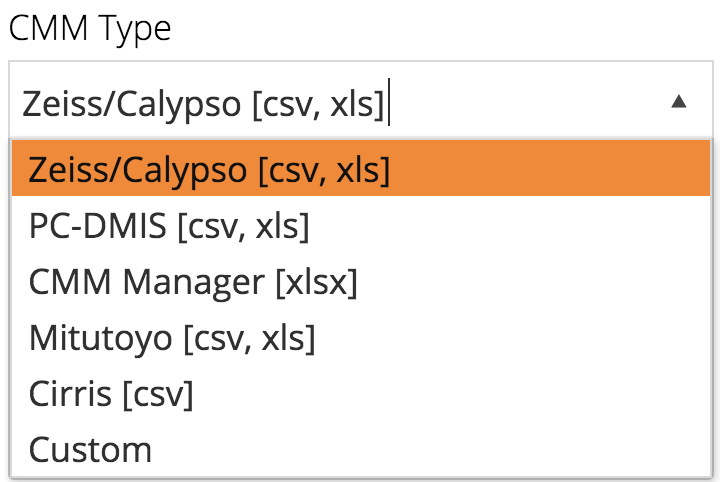Select CMM Manager [xlsx] option

click(361, 281)
